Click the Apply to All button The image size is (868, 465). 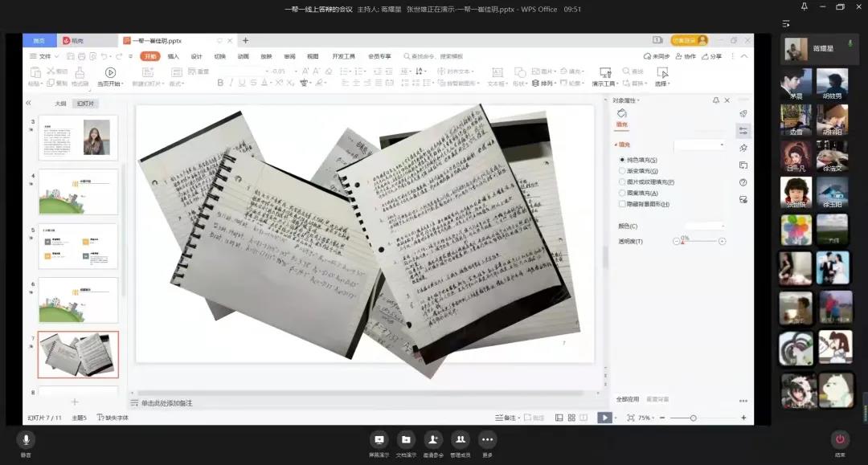pyautogui.click(x=627, y=399)
